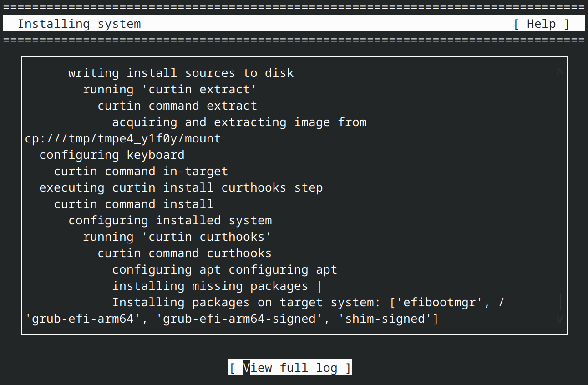Image resolution: width=588 pixels, height=385 pixels.
Task: Click the path 'cp:///tmp/tmpe4_y1f0y/mount'
Action: pos(123,138)
